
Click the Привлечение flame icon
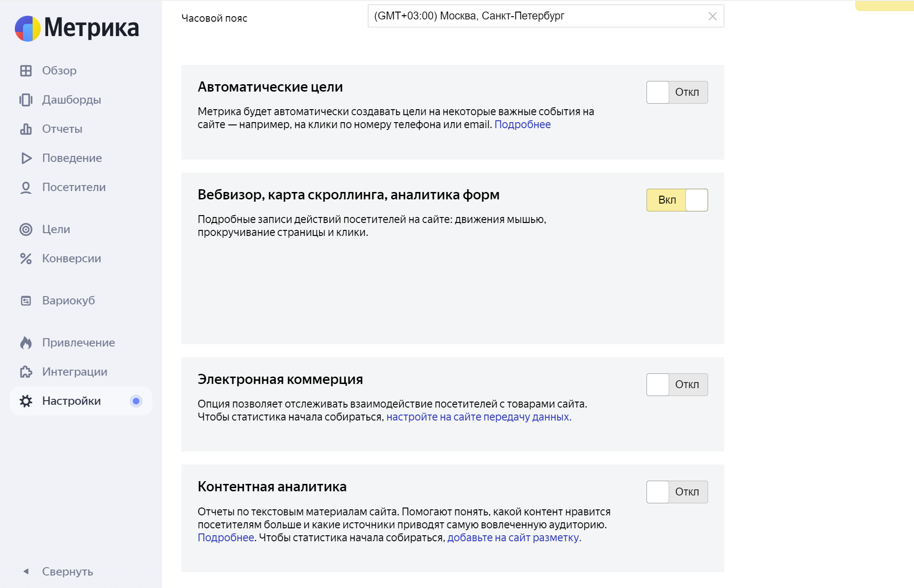click(x=26, y=343)
